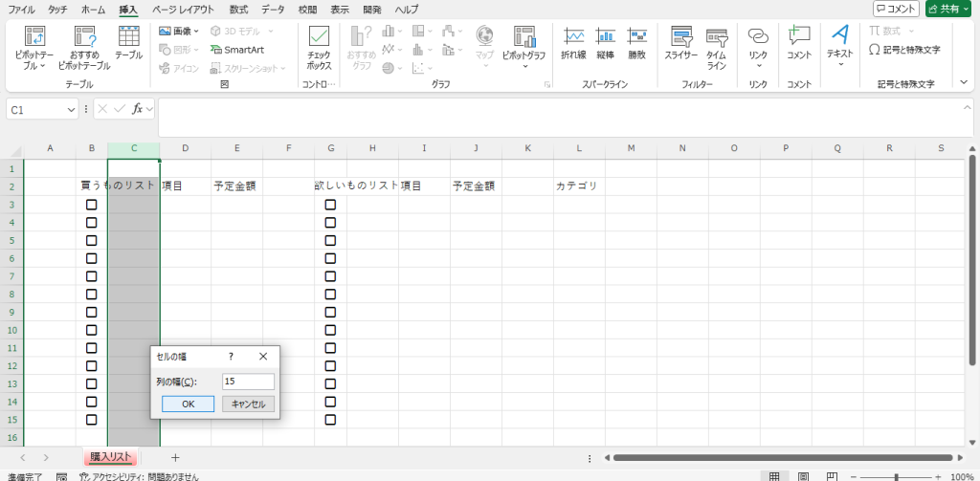This screenshot has width=980, height=481.
Task: Insert a テーブル from the ribbon
Action: pos(129,38)
